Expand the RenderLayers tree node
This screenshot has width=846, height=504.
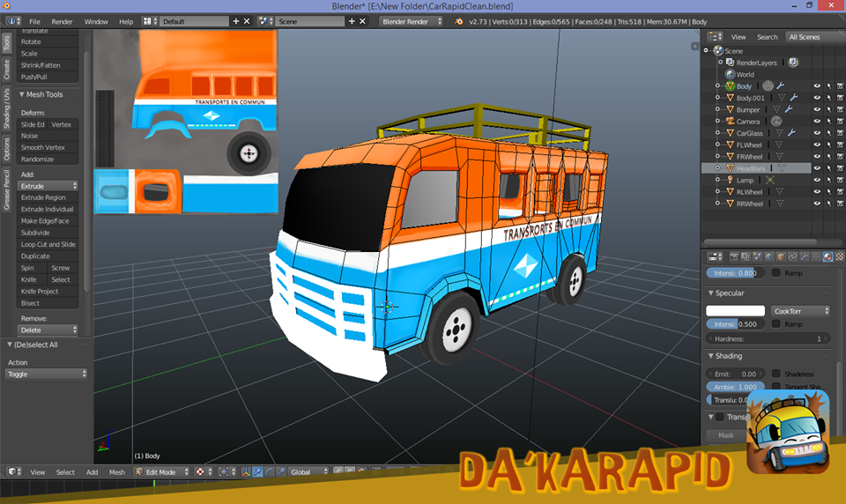tap(720, 62)
